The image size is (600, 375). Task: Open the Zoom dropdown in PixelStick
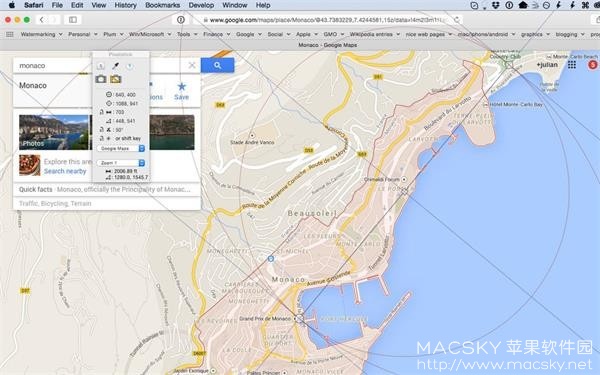121,163
